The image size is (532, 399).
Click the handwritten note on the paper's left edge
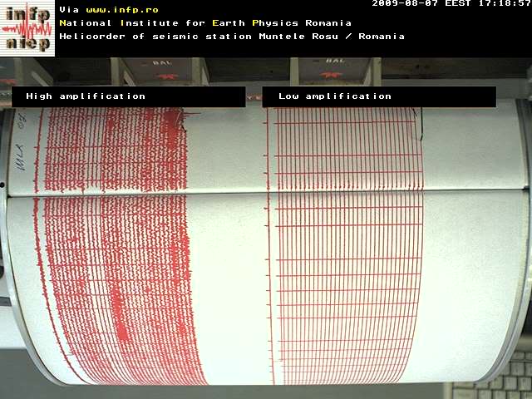[20, 143]
